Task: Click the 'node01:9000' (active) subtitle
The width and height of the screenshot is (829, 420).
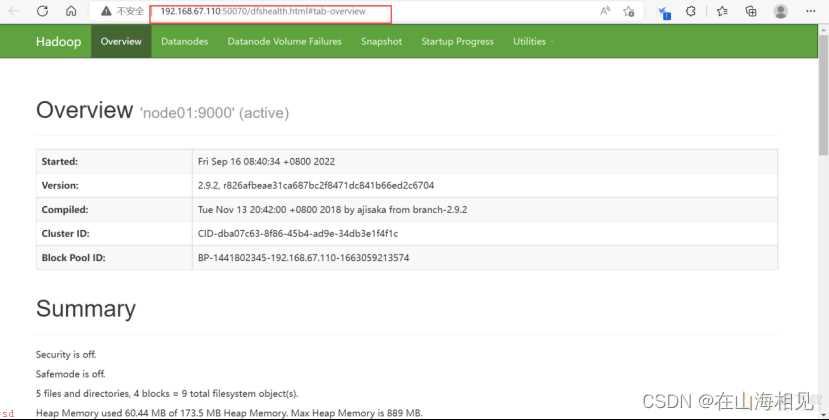Action: [x=215, y=113]
